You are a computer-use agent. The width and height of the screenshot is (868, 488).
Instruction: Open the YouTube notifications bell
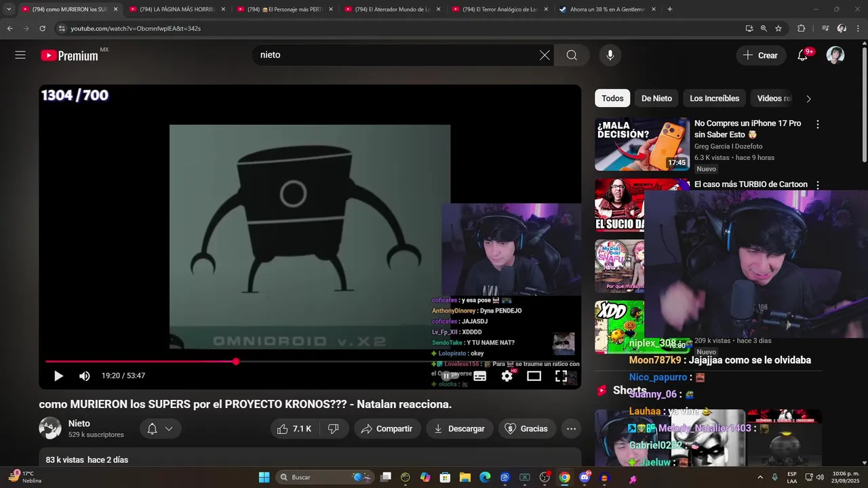click(803, 55)
